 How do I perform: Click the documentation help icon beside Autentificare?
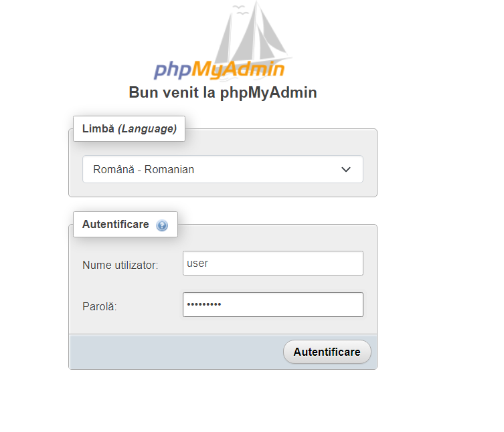tap(162, 225)
